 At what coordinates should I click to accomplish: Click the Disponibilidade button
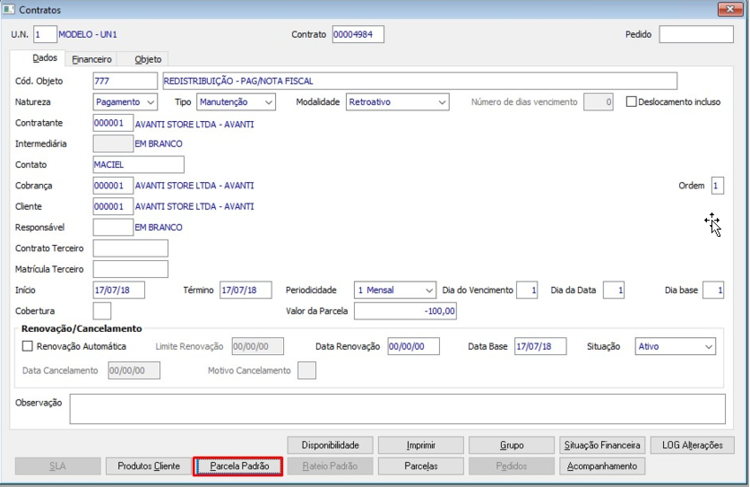point(330,445)
